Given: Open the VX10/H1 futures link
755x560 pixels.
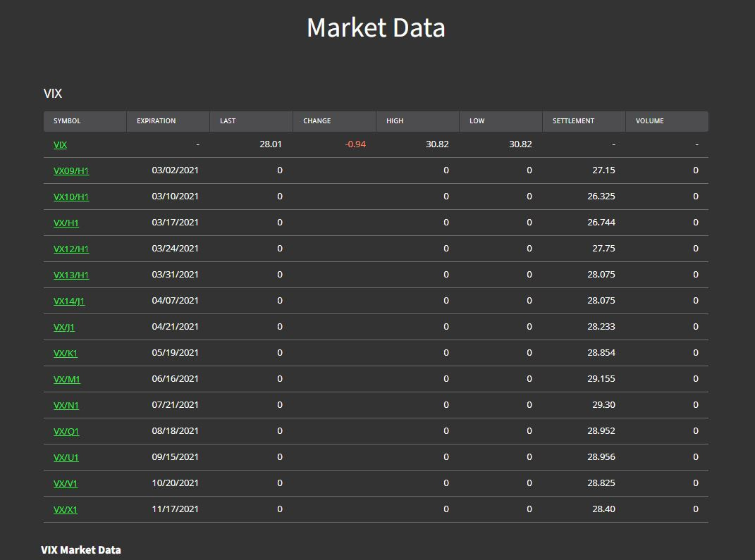Looking at the screenshot, I should pyautogui.click(x=71, y=197).
